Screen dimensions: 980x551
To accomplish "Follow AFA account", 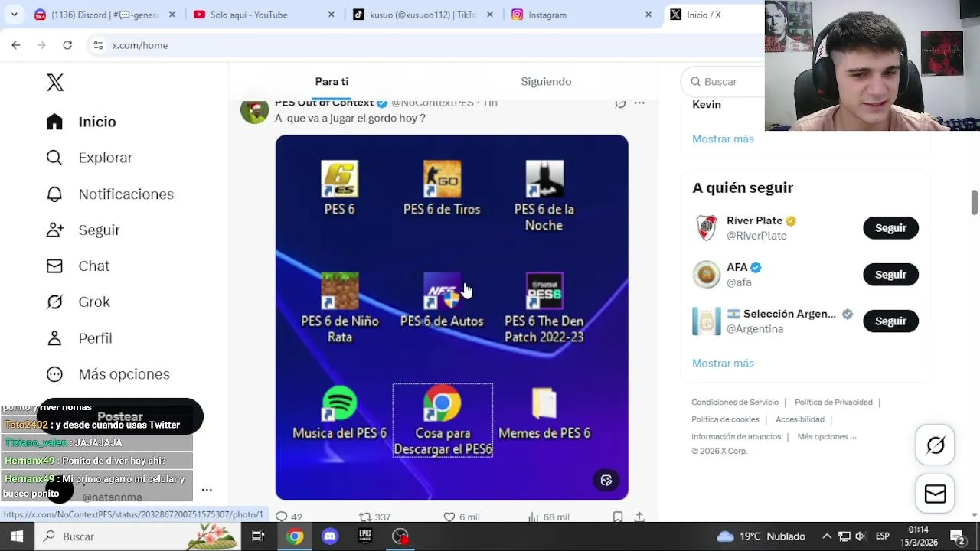I will coord(890,275).
